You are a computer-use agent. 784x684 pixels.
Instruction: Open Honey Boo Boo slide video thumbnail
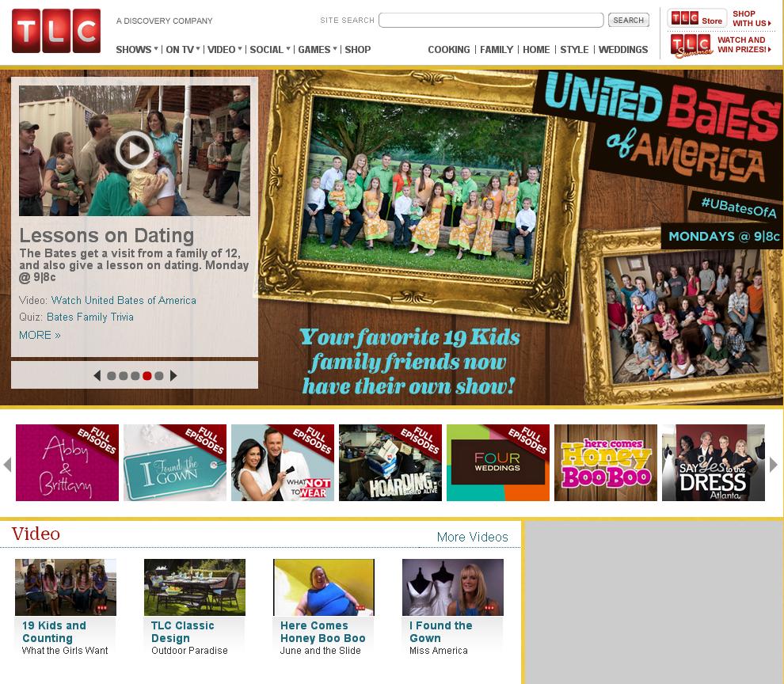point(324,587)
